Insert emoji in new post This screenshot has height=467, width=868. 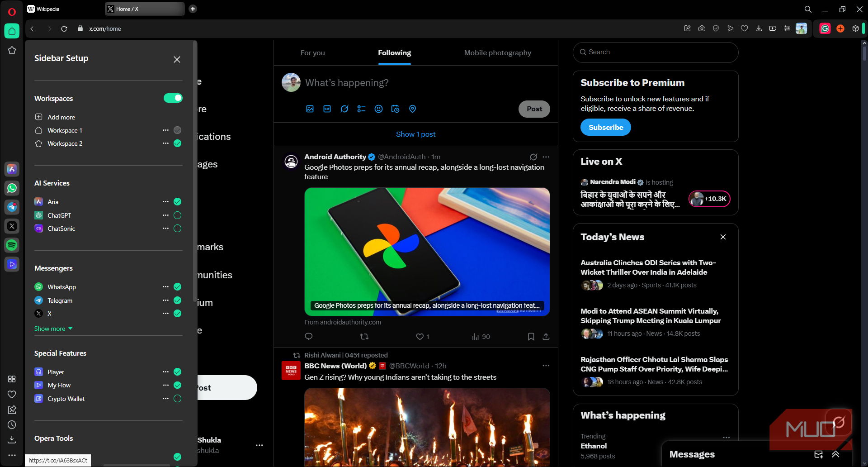coord(378,109)
